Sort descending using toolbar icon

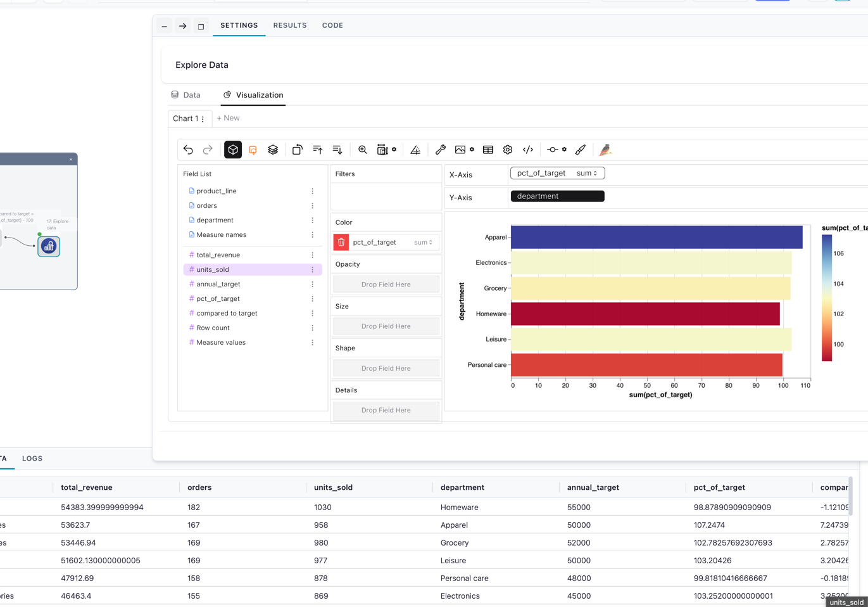point(337,150)
